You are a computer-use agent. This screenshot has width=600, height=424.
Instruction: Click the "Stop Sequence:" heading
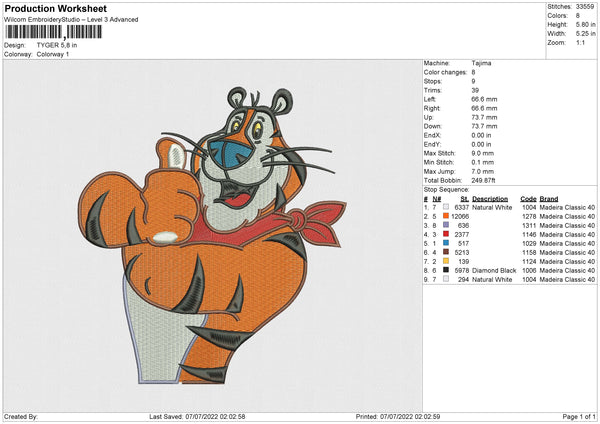click(446, 190)
